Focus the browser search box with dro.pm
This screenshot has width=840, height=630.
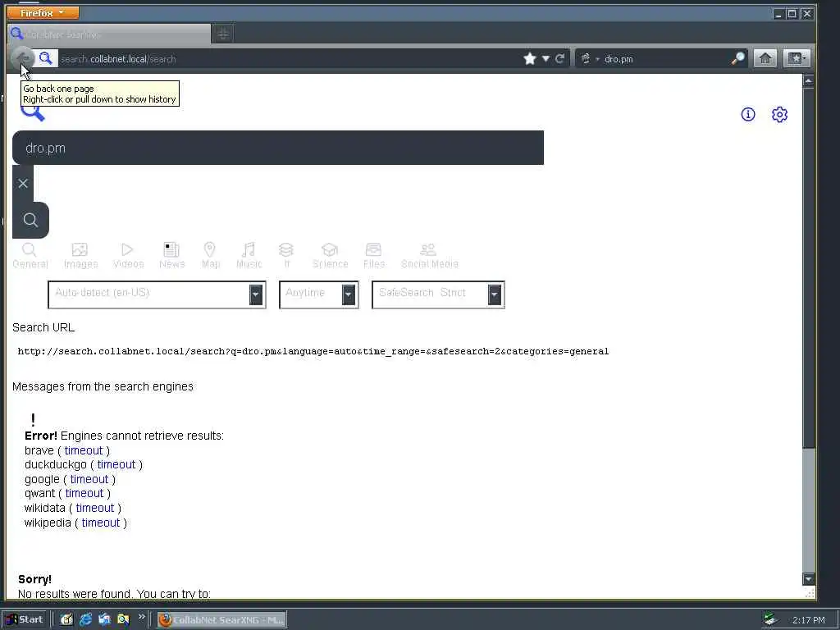tap(664, 59)
